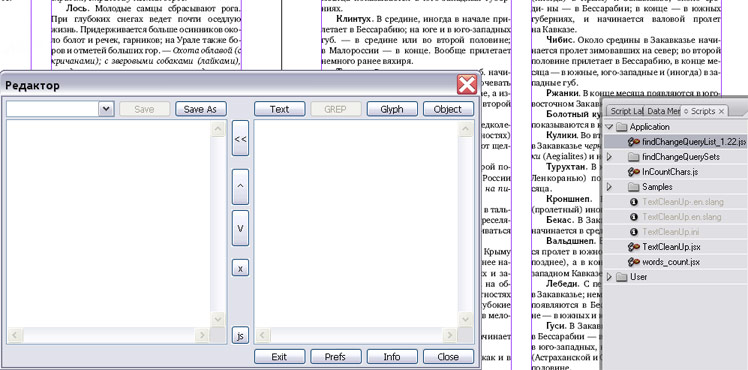Expand the User folder
748x370 pixels.
[x=609, y=277]
